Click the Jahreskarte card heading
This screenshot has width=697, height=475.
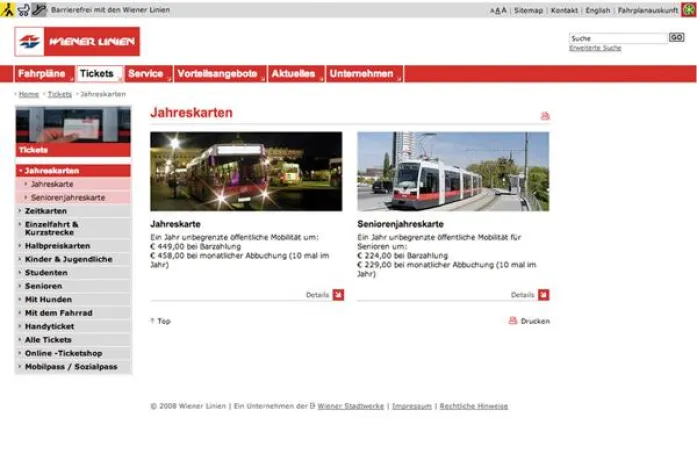click(x=175, y=224)
